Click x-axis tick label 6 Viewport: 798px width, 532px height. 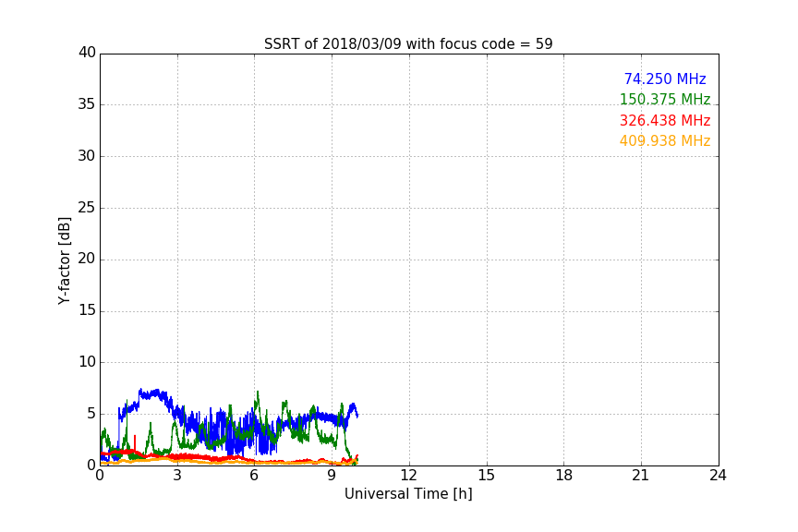tap(255, 476)
